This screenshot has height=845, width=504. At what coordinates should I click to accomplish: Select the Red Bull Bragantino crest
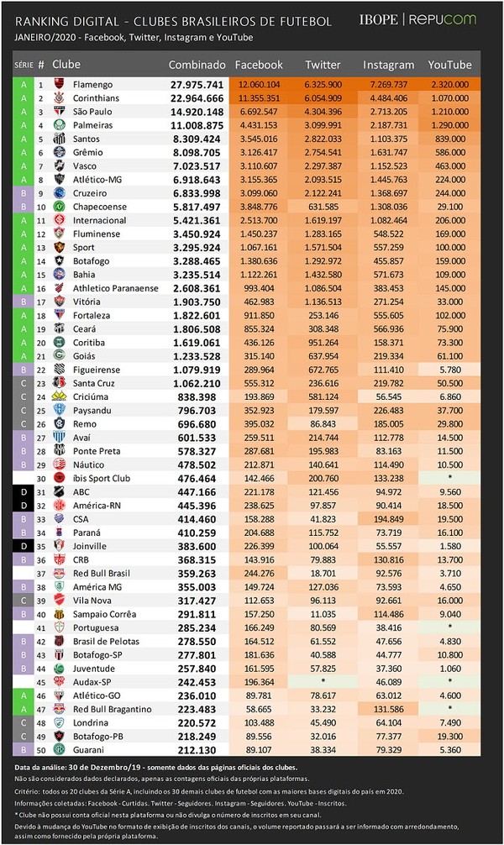click(x=60, y=709)
